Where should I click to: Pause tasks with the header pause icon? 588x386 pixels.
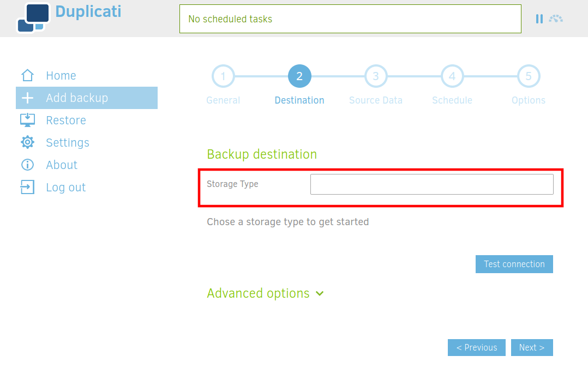539,18
